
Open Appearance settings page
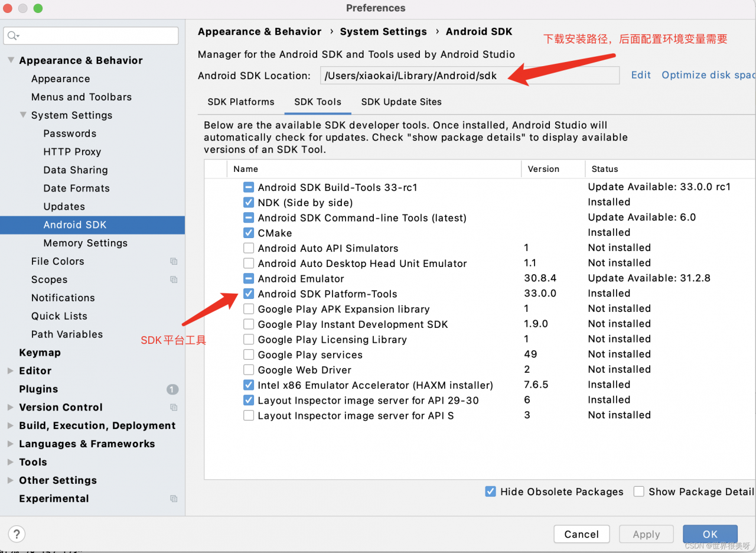click(61, 79)
